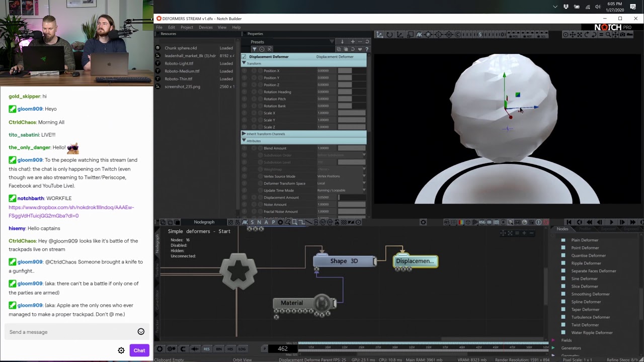
Task: Click the viewport equals sign icon
Action: point(601,35)
